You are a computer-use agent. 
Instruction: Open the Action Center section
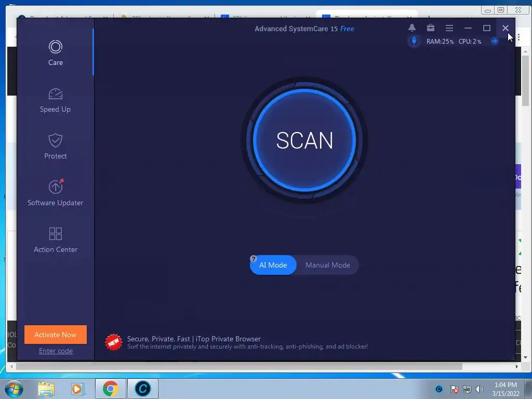[55, 240]
